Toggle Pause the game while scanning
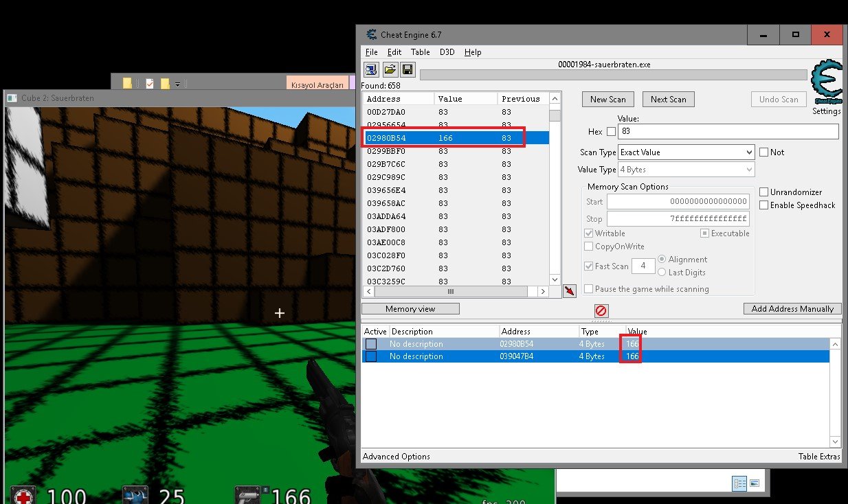 tap(588, 289)
